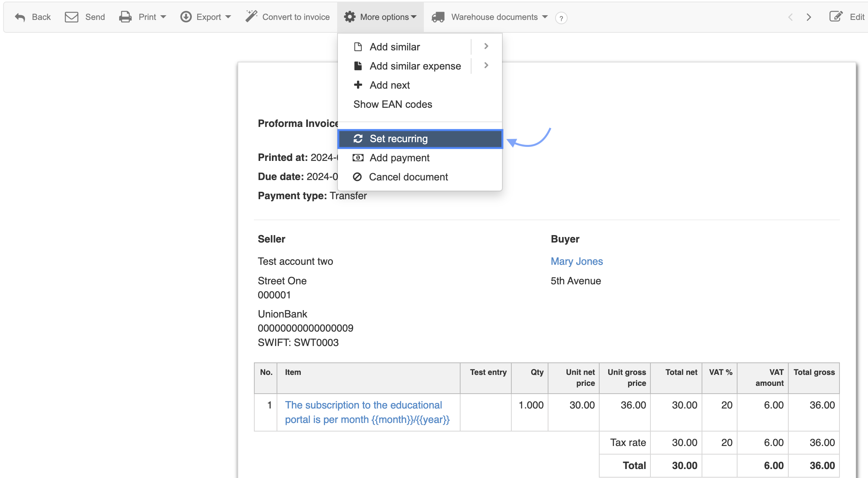
Task: Click the Print printer icon
Action: coord(125,17)
